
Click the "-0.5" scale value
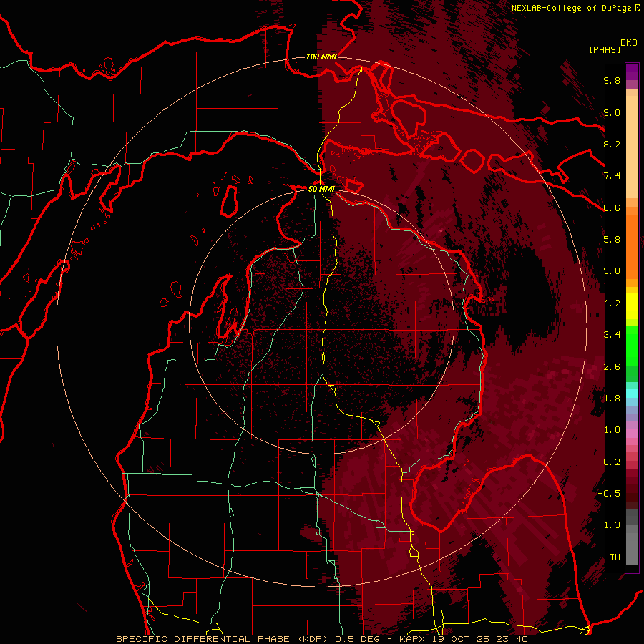tap(609, 494)
